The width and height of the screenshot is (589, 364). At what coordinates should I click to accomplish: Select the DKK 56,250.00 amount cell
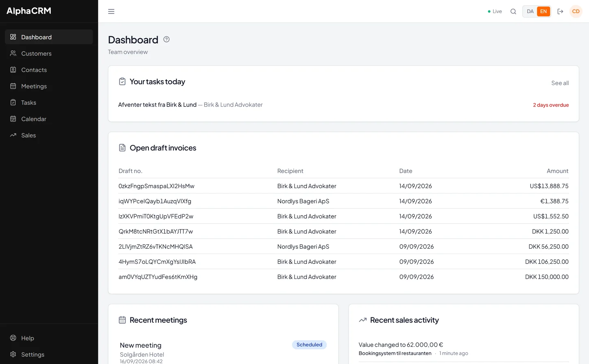549,247
